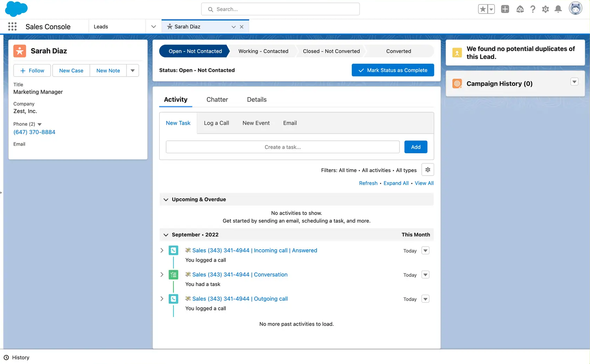Click the global Search box
590x364 pixels.
(x=280, y=9)
